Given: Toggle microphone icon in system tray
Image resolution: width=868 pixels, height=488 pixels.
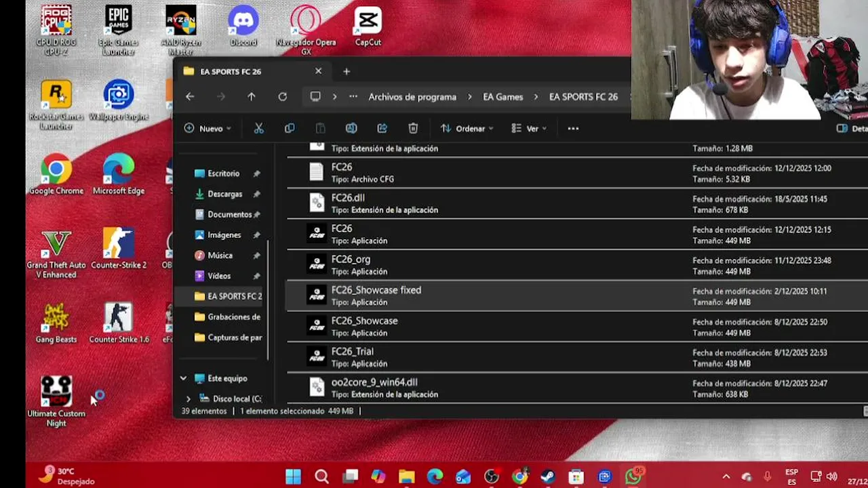Looking at the screenshot, I should coord(767,476).
